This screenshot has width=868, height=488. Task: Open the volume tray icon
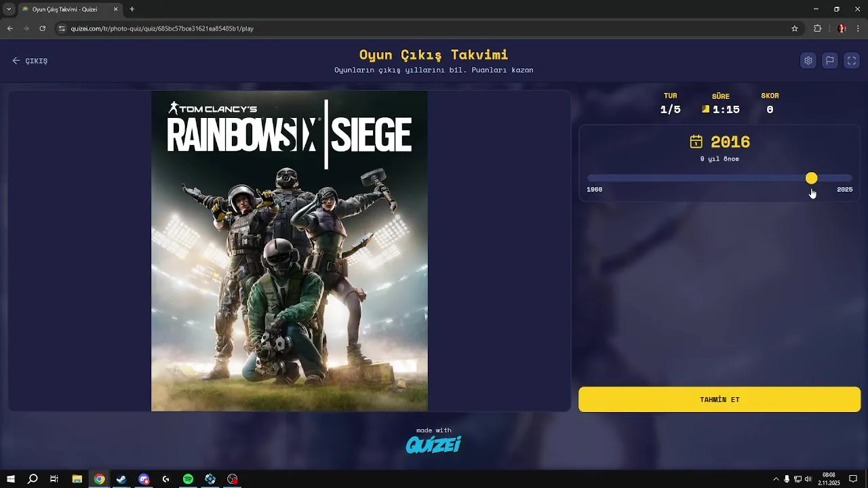pyautogui.click(x=808, y=479)
